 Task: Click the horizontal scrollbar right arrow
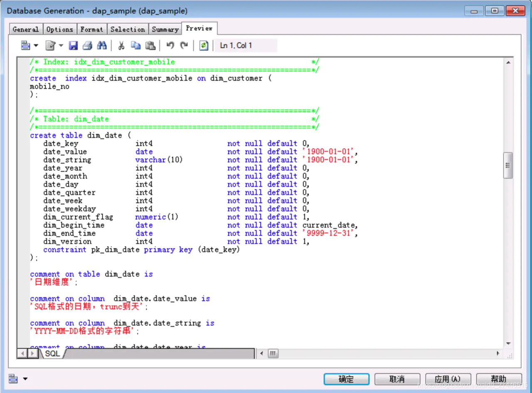click(498, 354)
